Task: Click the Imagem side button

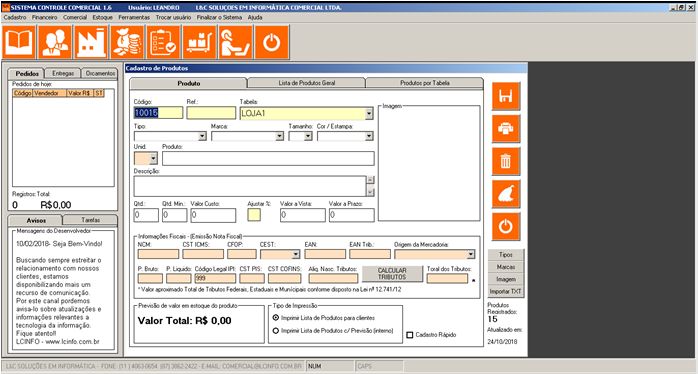Action: (x=506, y=279)
